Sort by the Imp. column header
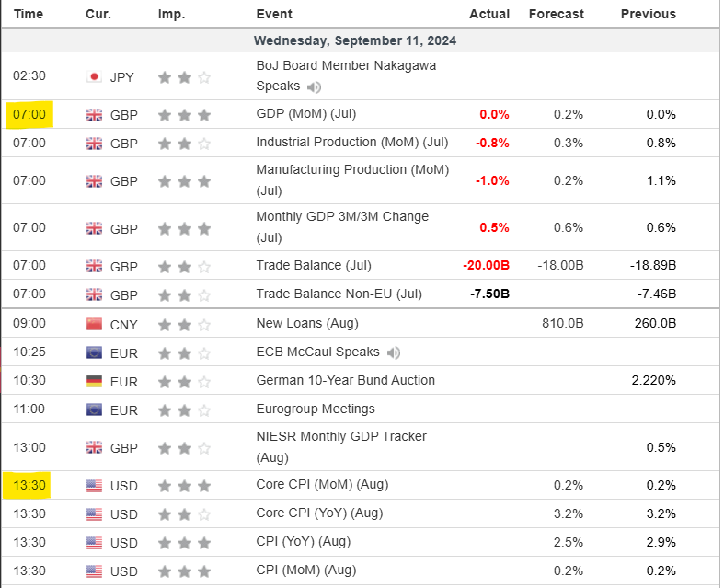 coord(171,14)
